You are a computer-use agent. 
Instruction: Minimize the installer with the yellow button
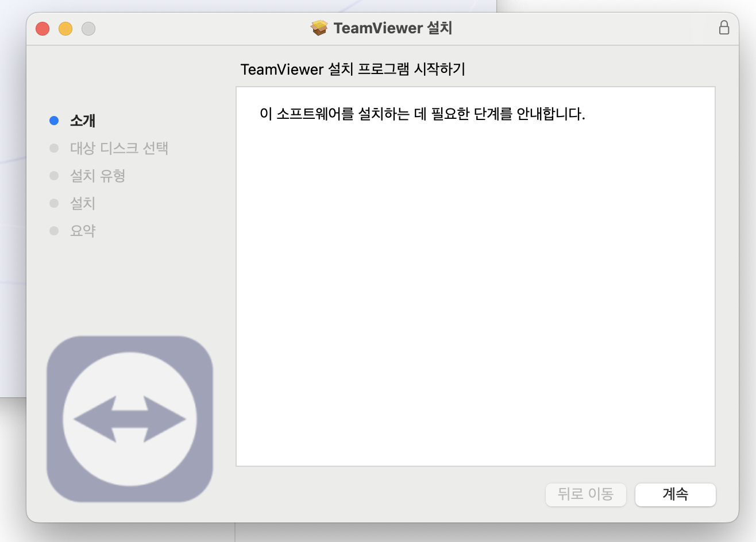click(x=65, y=28)
